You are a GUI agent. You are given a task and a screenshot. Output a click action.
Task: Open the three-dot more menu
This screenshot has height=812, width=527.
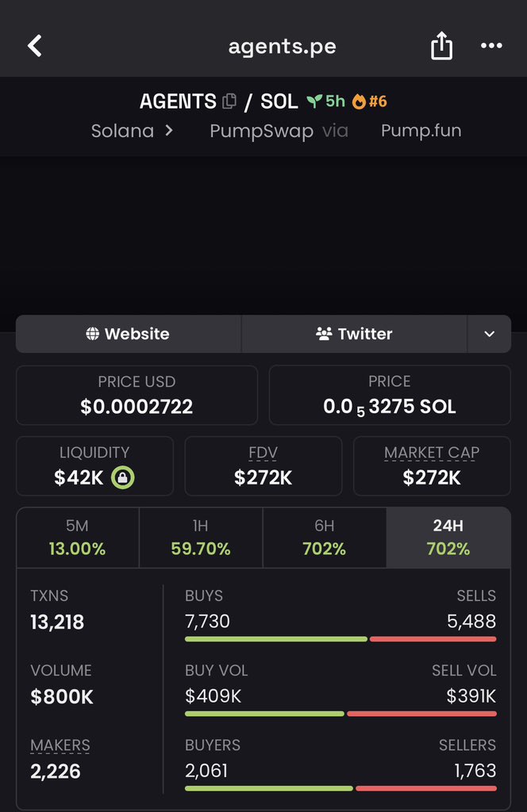491,46
